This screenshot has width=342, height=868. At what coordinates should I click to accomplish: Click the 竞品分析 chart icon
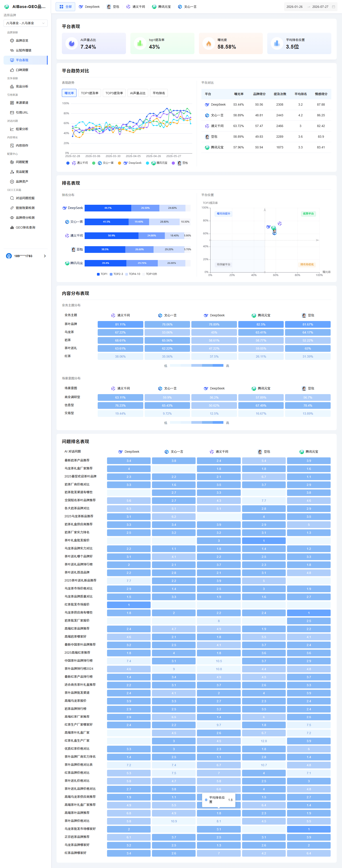coord(12,87)
